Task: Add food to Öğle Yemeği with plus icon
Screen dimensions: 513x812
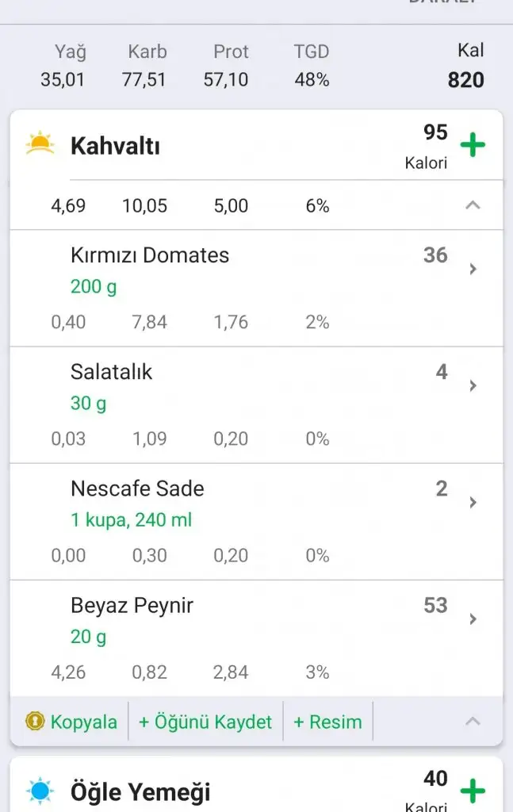Action: [x=473, y=791]
